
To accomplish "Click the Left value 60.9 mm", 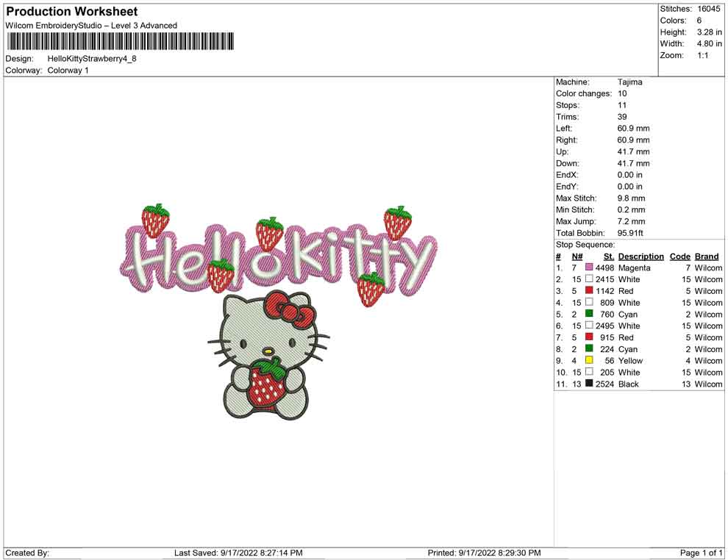I will point(634,129).
